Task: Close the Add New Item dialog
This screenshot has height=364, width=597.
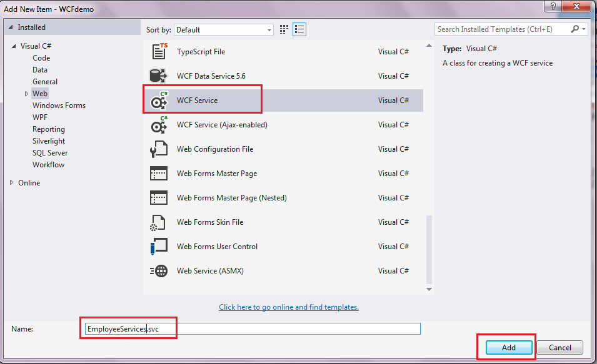Action: click(x=576, y=6)
